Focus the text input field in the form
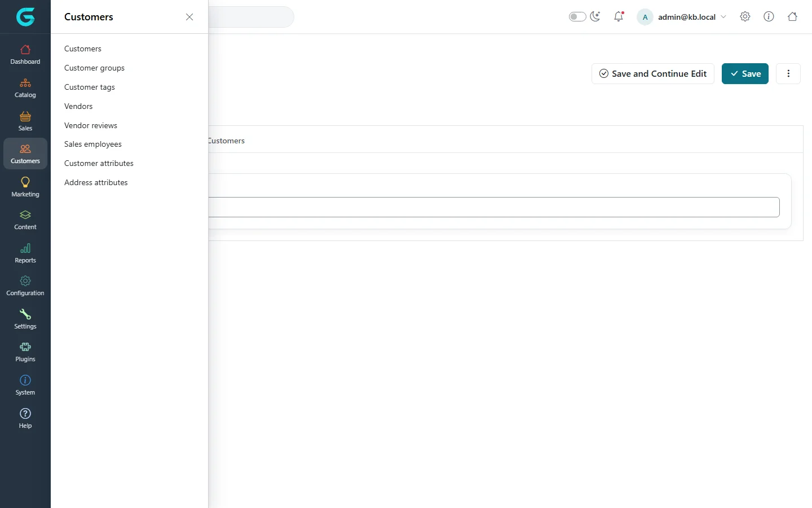 click(493, 207)
